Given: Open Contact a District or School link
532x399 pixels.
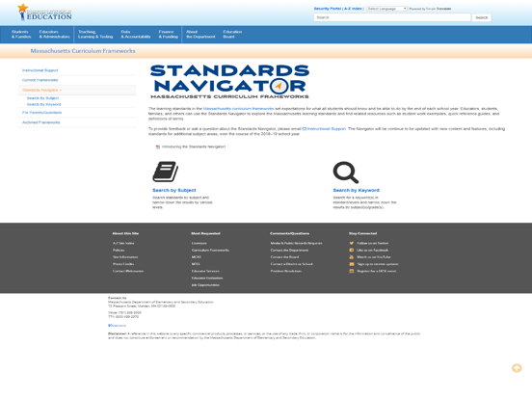Looking at the screenshot, I should [292, 264].
